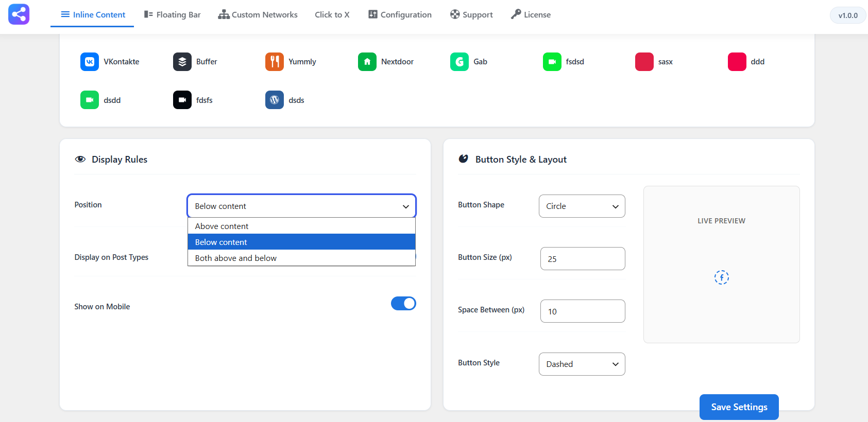This screenshot has width=868, height=422.
Task: Click the Yummly fork-and-knife icon
Action: pyautogui.click(x=275, y=62)
